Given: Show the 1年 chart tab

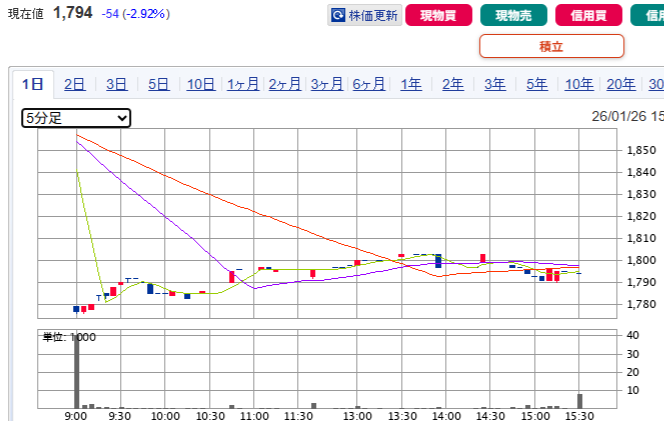Looking at the screenshot, I should point(411,85).
